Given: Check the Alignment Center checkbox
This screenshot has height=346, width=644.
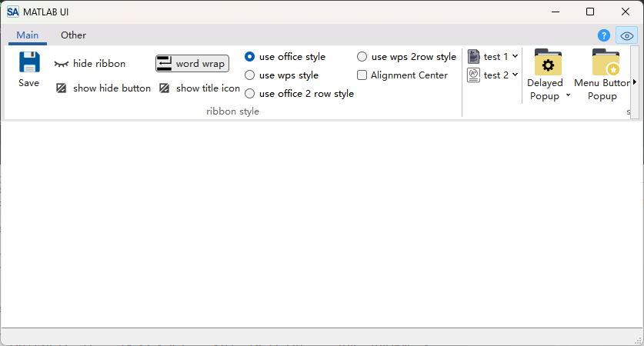Looking at the screenshot, I should pyautogui.click(x=362, y=75).
